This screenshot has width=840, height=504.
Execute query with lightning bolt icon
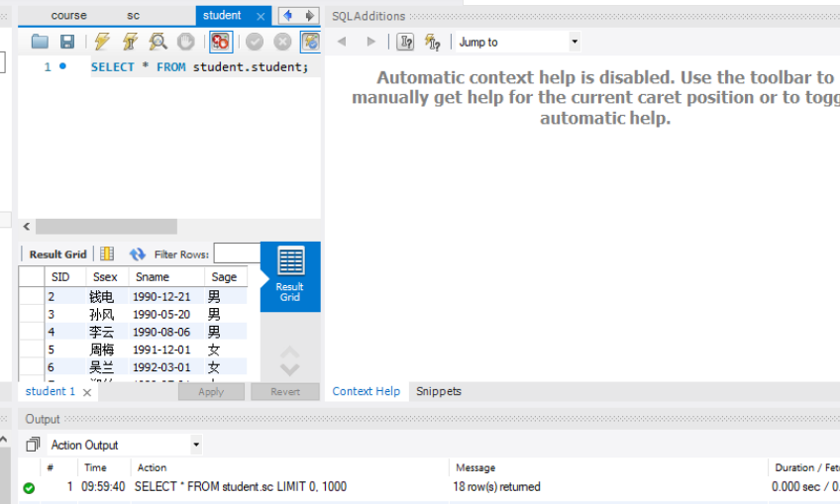click(102, 42)
